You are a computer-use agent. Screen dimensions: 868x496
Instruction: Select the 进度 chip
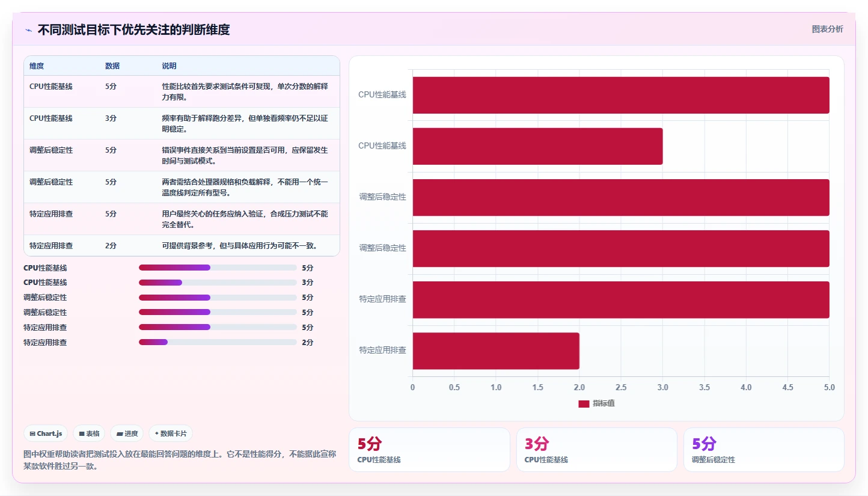[127, 433]
